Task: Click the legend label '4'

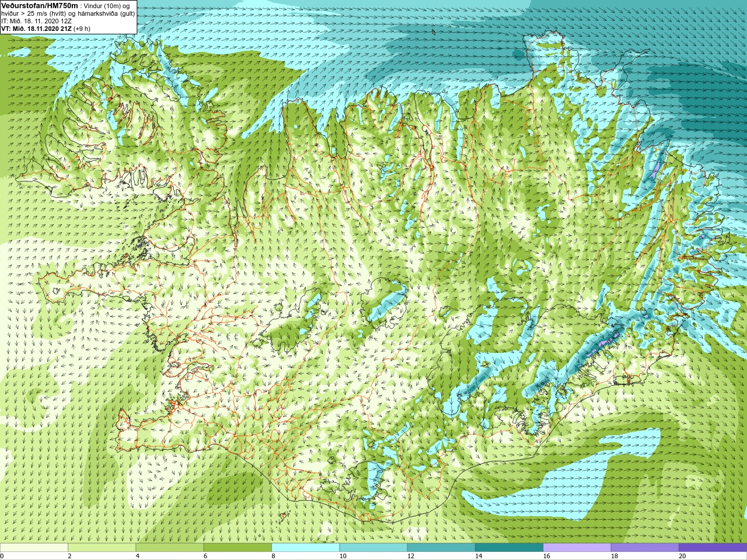Action: coord(138,556)
